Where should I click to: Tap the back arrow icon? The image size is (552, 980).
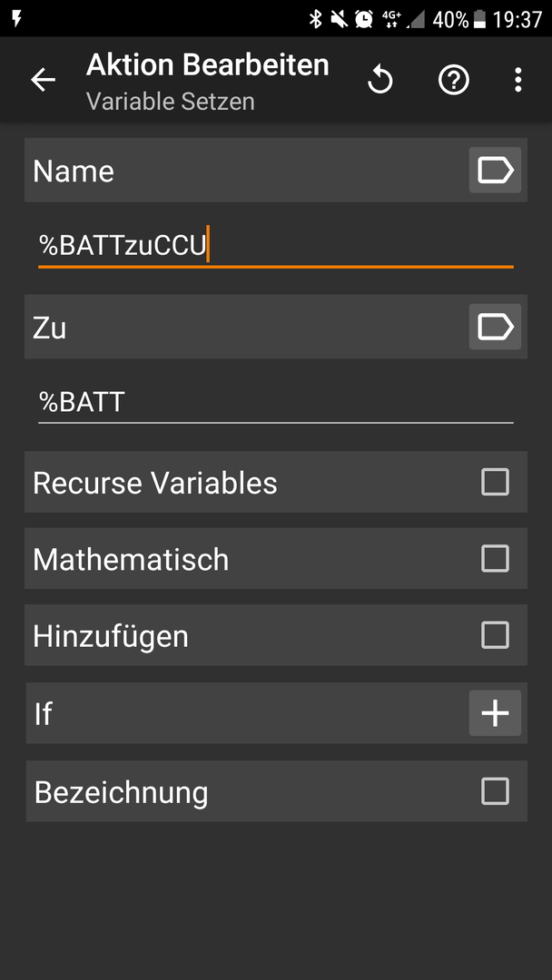44,80
